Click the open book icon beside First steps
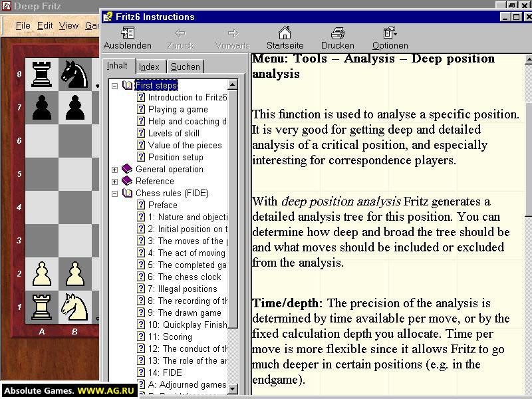This screenshot has height=399, width=532. click(127, 85)
